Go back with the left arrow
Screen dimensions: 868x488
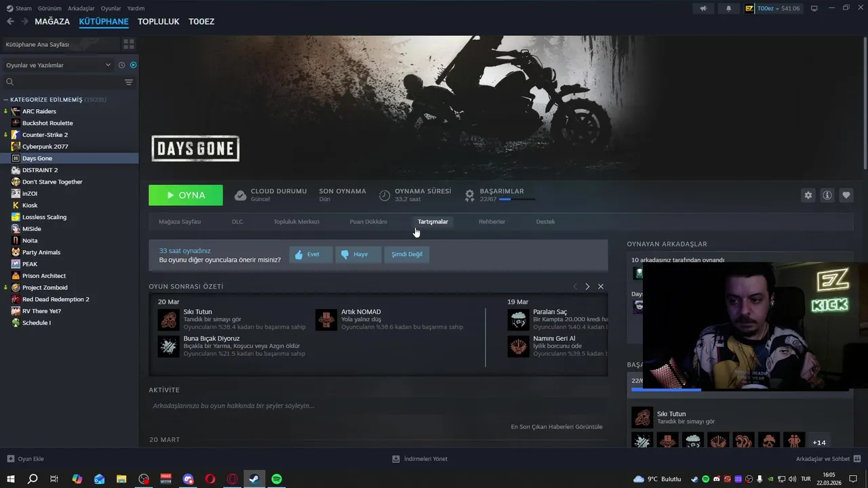point(10,22)
